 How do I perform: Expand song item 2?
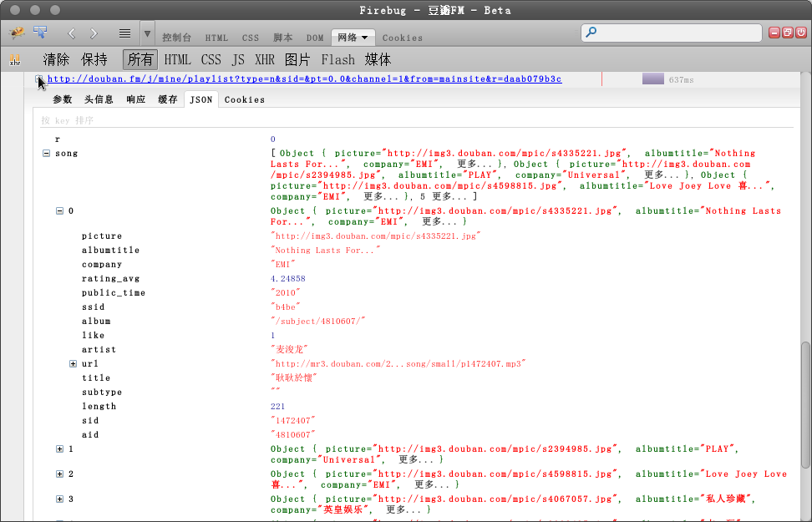(59, 474)
